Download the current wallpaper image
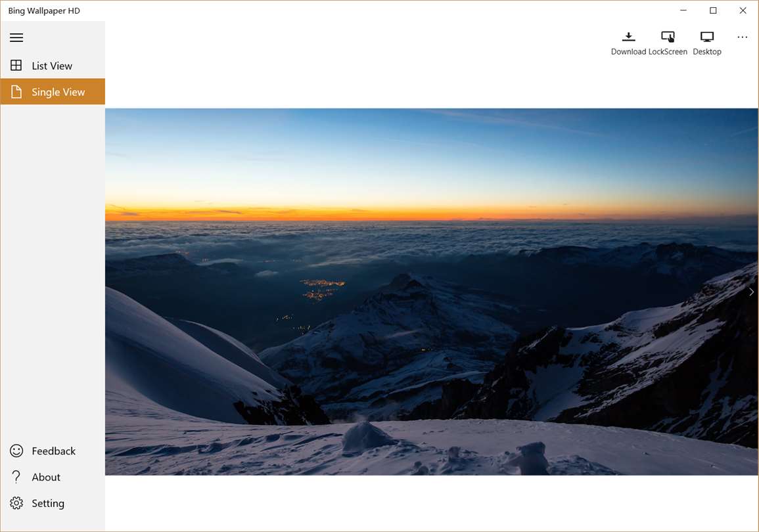The height and width of the screenshot is (532, 759). coord(628,43)
